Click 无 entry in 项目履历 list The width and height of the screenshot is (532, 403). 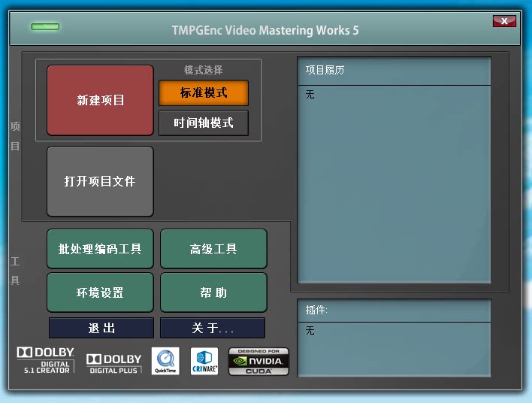(x=310, y=94)
